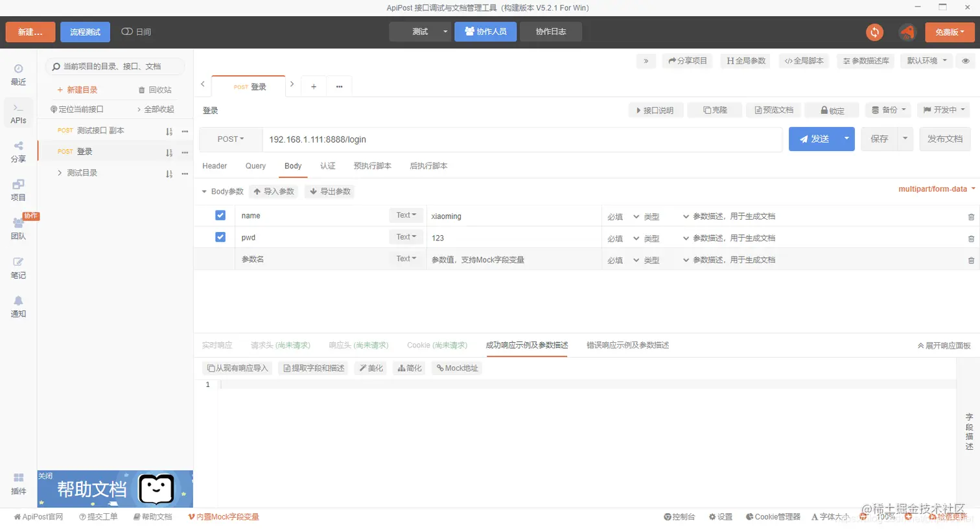Open the user avatar icon in top bar
The width and height of the screenshot is (980, 530).
(907, 32)
